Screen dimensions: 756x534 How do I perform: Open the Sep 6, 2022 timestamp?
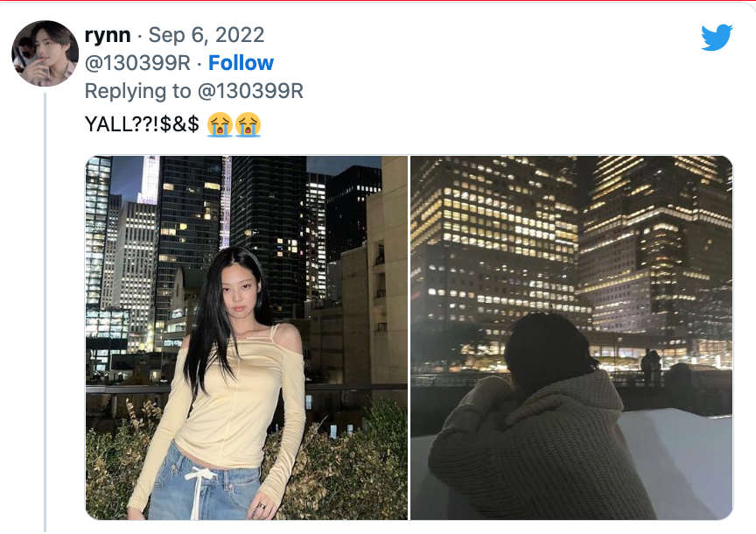pyautogui.click(x=206, y=35)
